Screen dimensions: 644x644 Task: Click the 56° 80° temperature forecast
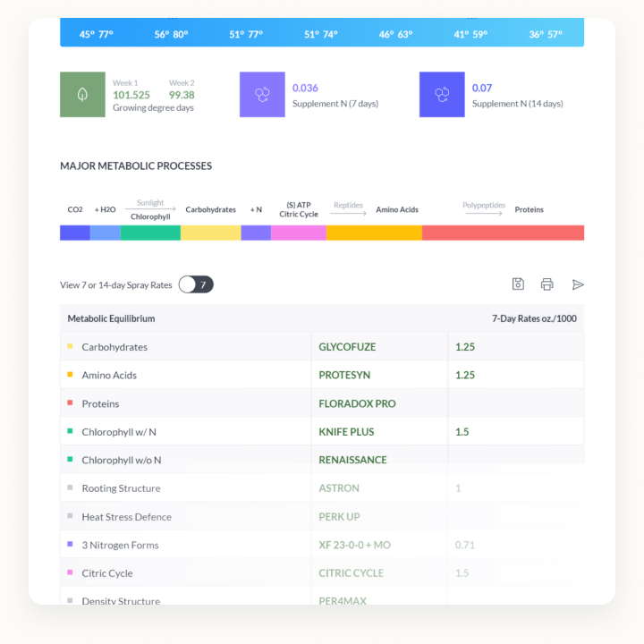(x=171, y=34)
